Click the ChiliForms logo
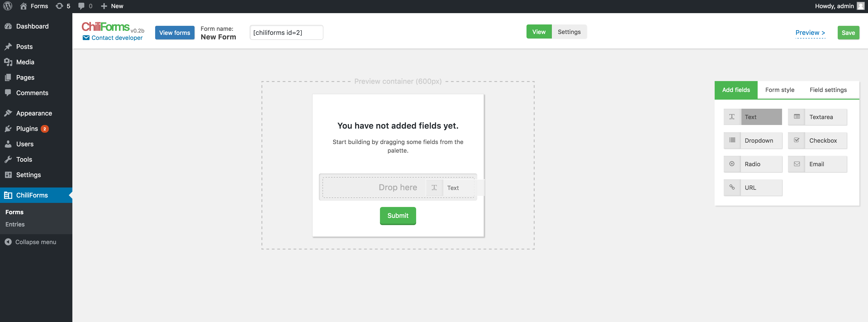 (106, 27)
